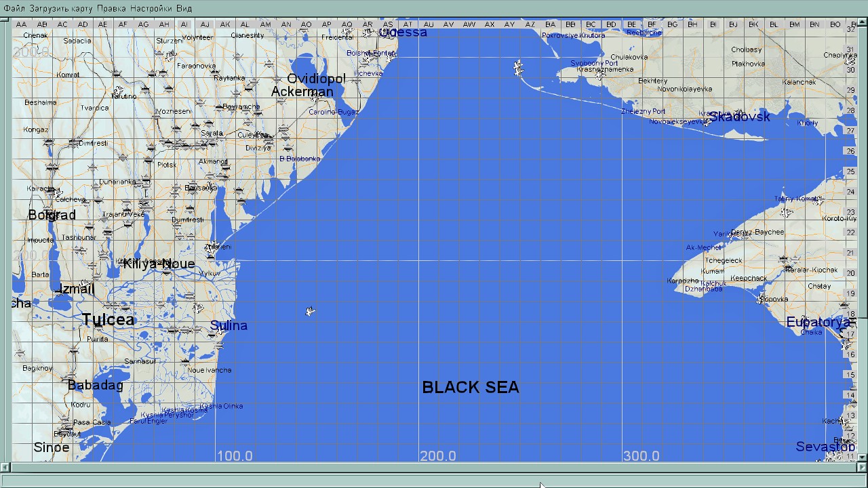Click the Zhelezny Port label
The height and width of the screenshot is (488, 868).
644,111
